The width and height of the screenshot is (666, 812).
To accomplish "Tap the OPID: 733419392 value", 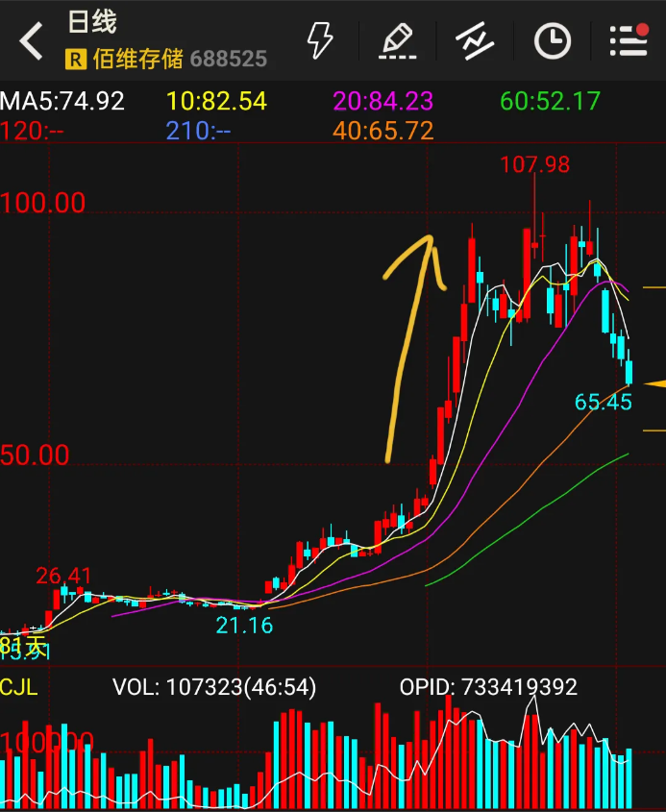I will point(488,687).
